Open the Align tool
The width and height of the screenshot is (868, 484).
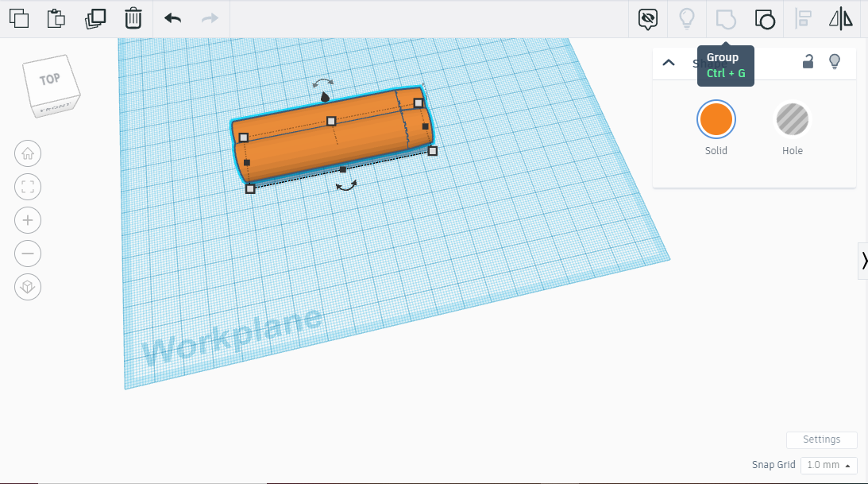[803, 19]
